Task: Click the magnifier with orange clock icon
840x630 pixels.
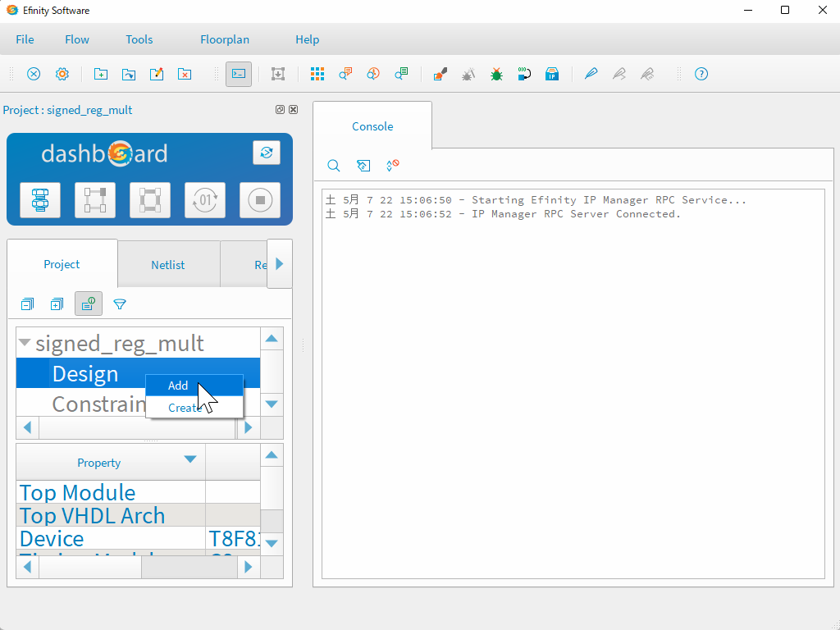Action: pos(373,74)
